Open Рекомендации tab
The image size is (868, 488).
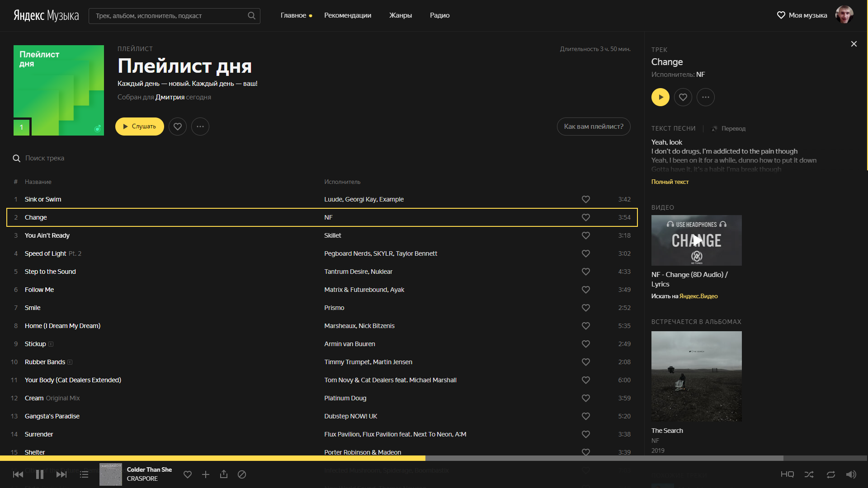pos(348,15)
